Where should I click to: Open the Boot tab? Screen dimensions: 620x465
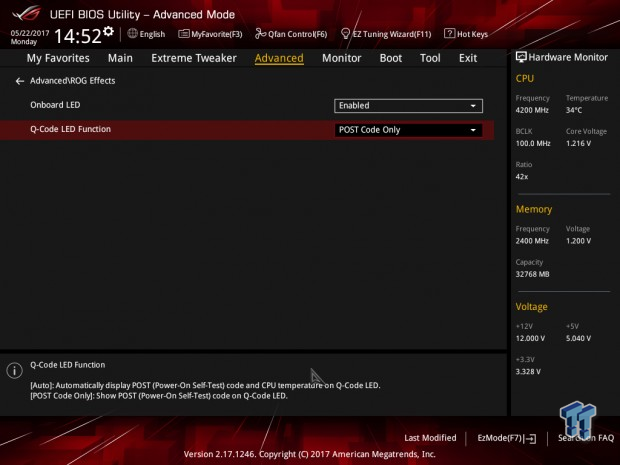[391, 58]
